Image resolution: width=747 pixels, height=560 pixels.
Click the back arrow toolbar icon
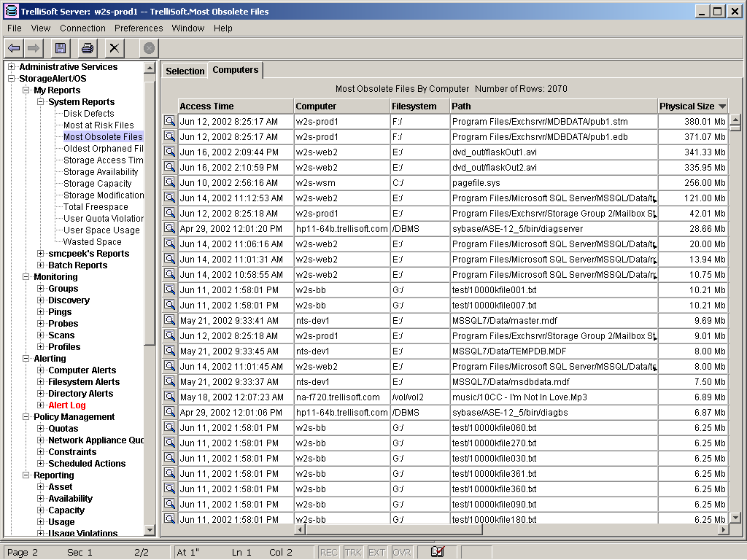click(15, 48)
